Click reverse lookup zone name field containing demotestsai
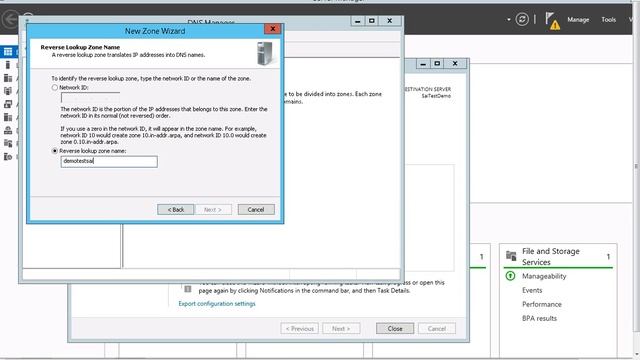Image resolution: width=640 pixels, height=360 pixels. [109, 161]
